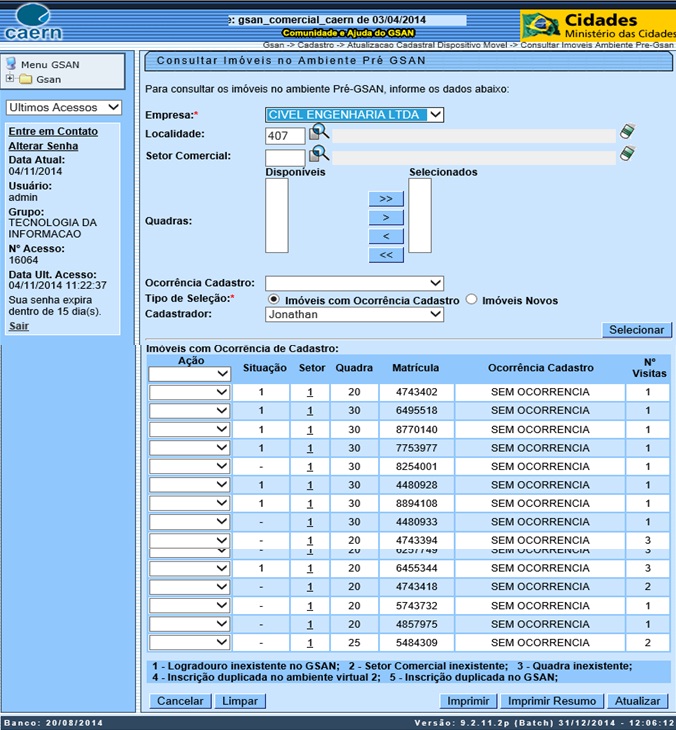Select the Imóveis Novos radio option
Viewport: 676px width, 730px height.
tap(473, 300)
